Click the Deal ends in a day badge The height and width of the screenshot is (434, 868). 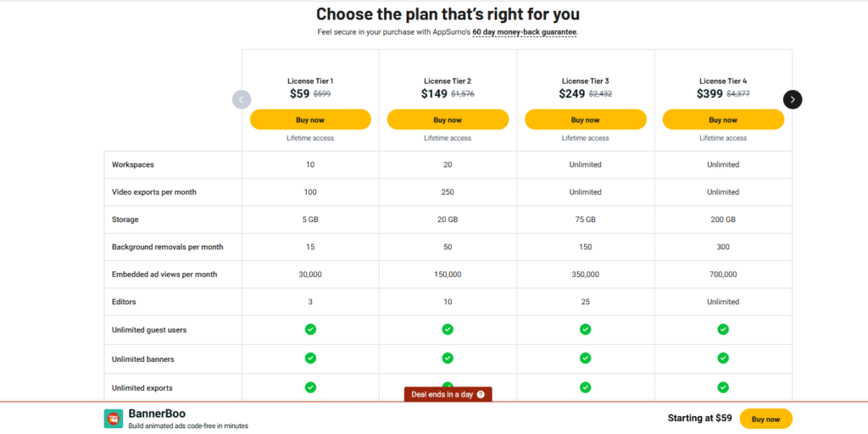tap(448, 395)
